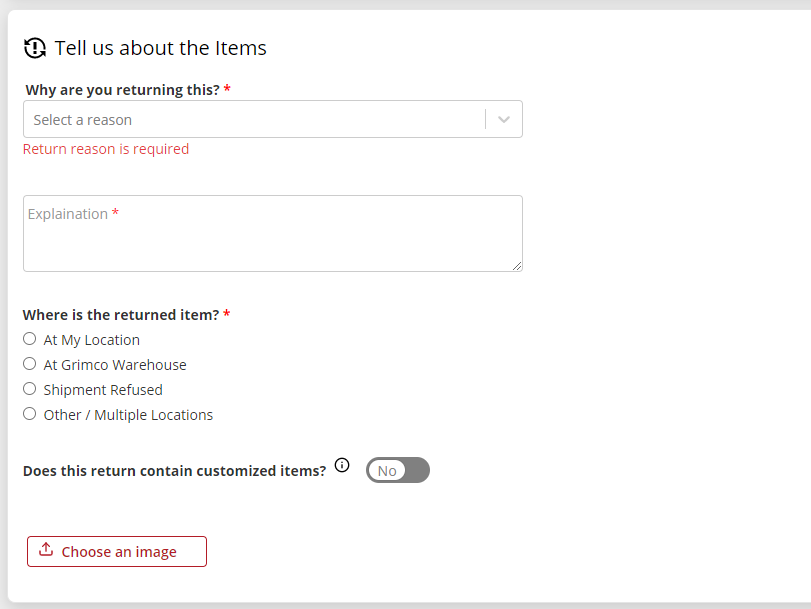Toggle the customized items switch from No
The height and width of the screenshot is (609, 811).
pyautogui.click(x=397, y=470)
